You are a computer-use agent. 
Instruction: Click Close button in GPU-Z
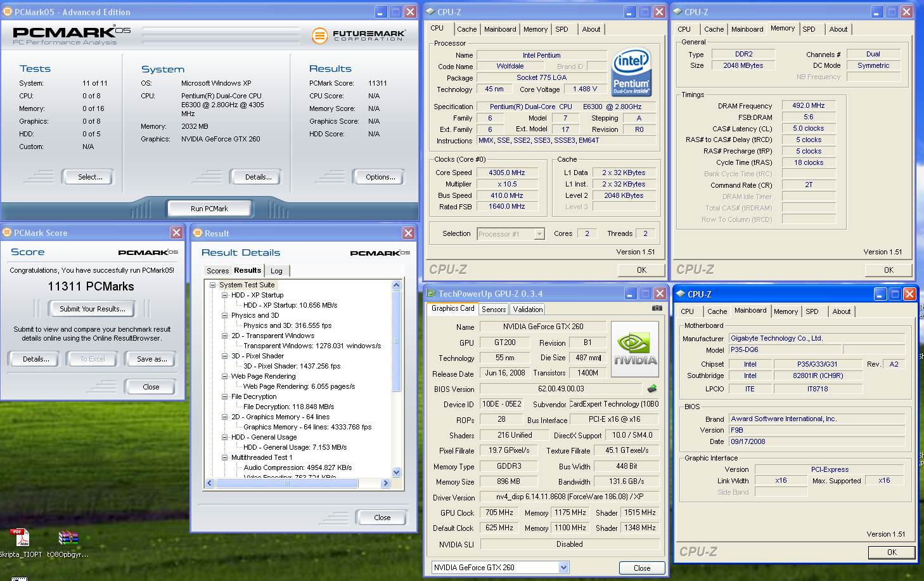[x=641, y=568]
